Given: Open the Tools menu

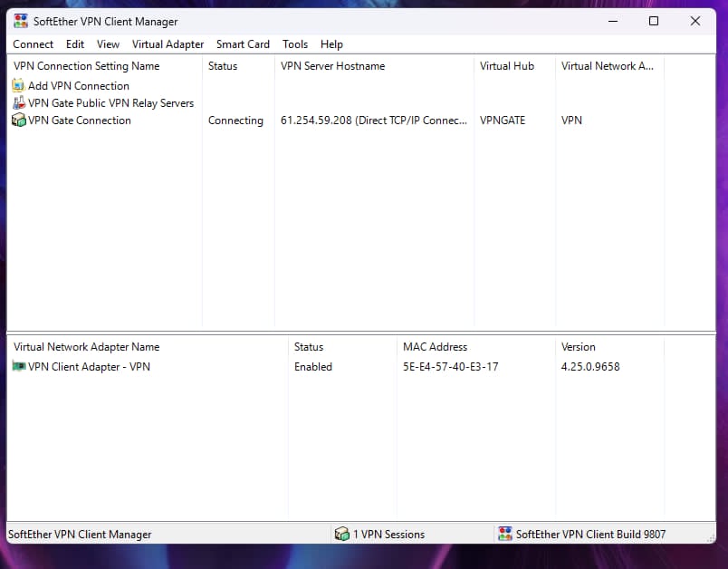Looking at the screenshot, I should click(295, 44).
